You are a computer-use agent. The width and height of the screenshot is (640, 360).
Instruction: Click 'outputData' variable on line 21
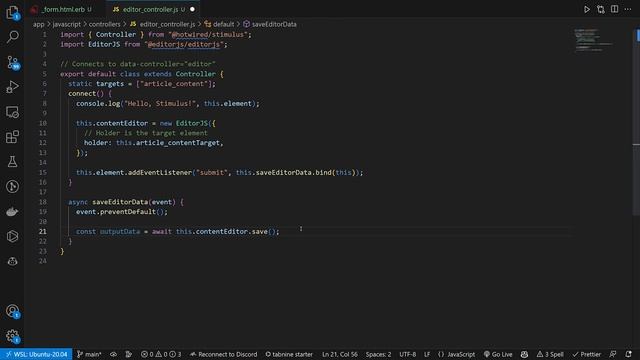pyautogui.click(x=120, y=231)
